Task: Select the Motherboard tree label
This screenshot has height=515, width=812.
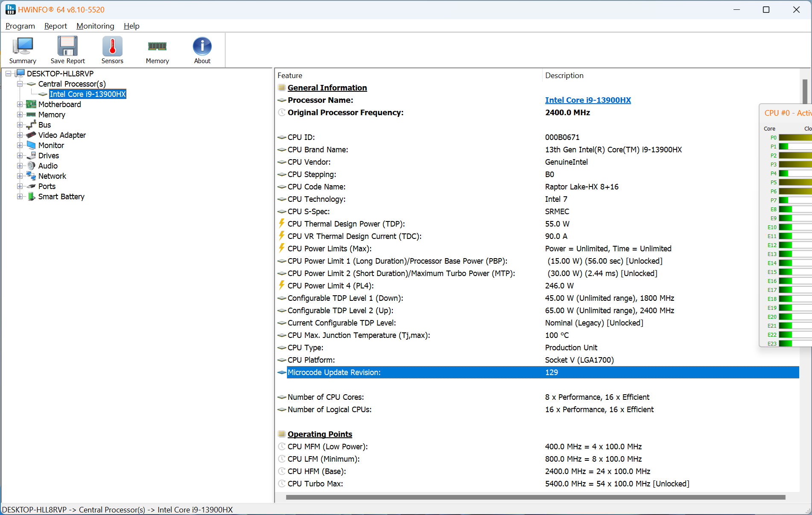Action: click(59, 105)
